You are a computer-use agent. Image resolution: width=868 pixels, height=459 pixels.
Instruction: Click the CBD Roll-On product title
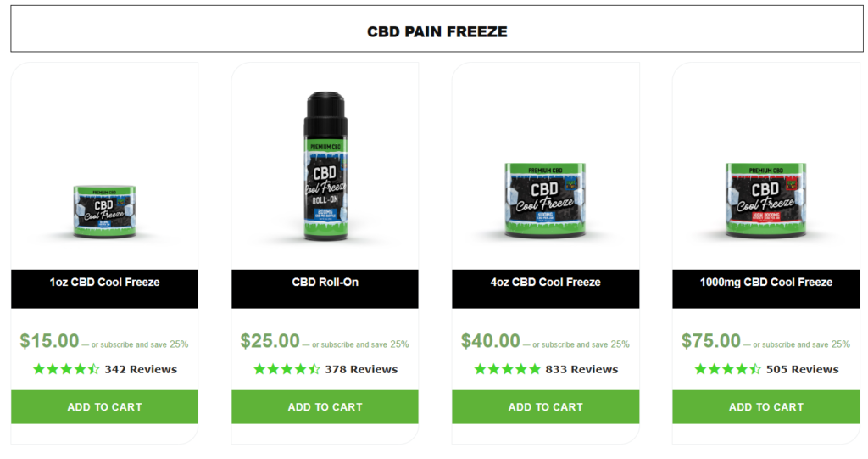(325, 283)
